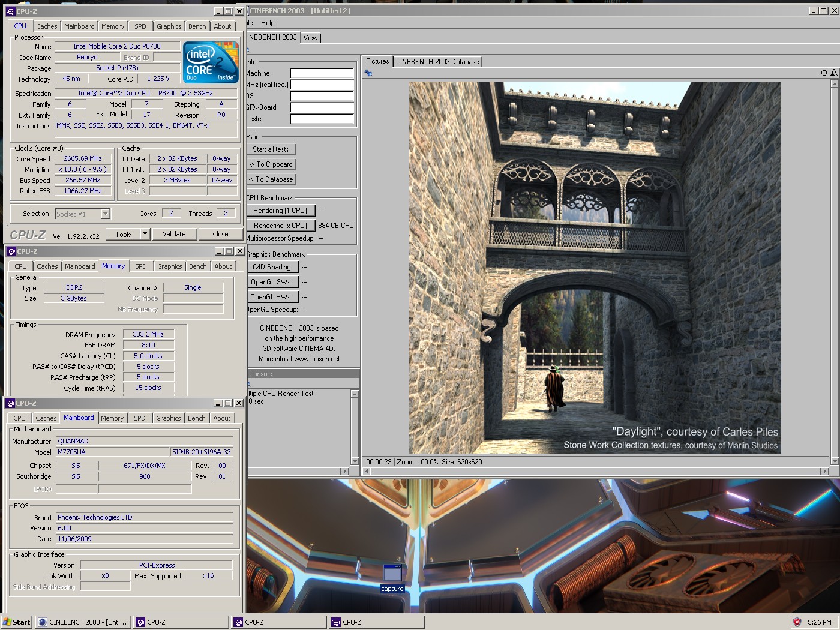
Task: Open Memory tab in top CPU-Z window
Action: point(113,26)
